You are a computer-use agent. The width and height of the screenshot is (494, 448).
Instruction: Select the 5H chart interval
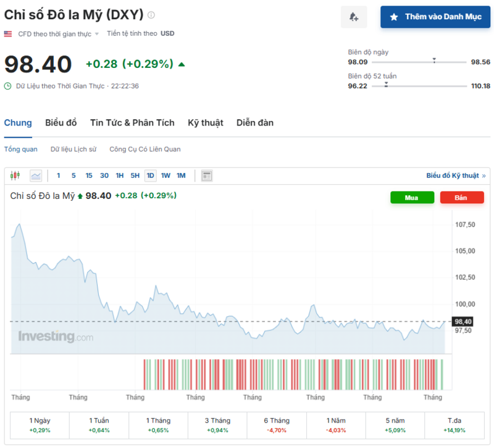135,175
